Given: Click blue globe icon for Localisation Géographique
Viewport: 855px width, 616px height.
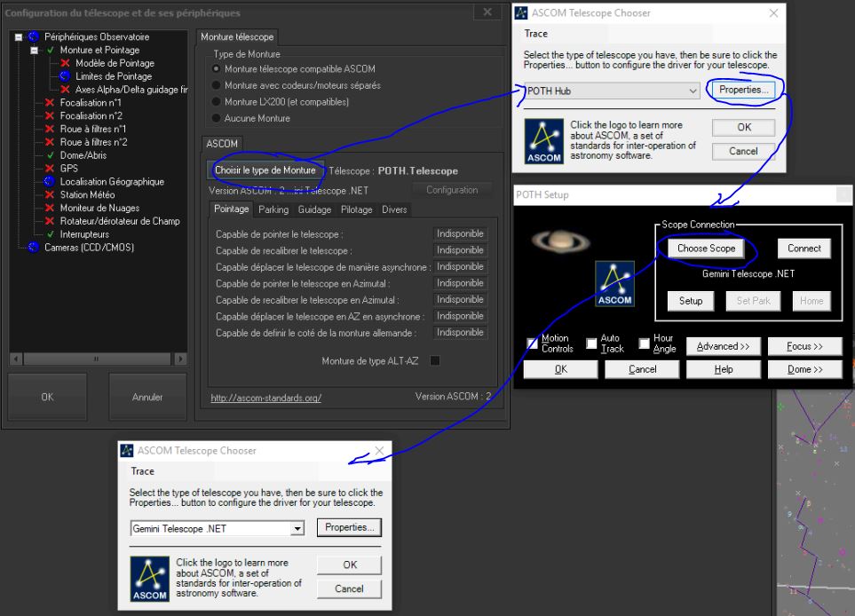Looking at the screenshot, I should point(51,182).
